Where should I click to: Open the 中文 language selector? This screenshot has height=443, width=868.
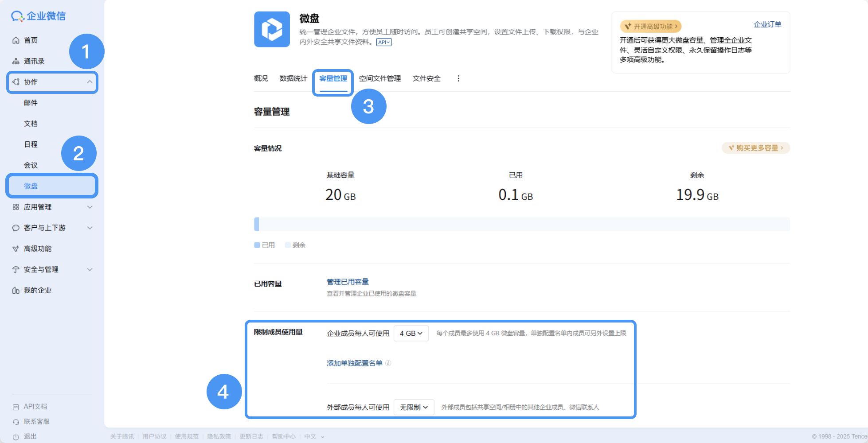coord(314,436)
